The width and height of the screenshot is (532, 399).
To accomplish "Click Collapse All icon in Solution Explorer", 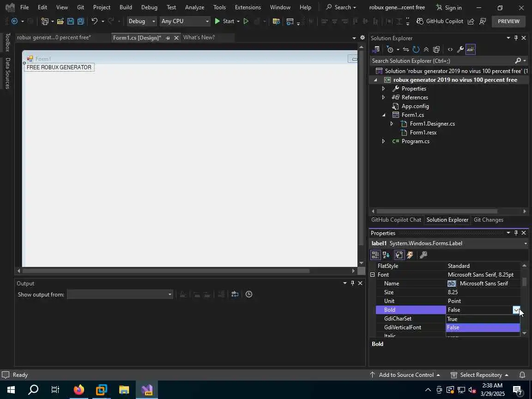I will (426, 49).
